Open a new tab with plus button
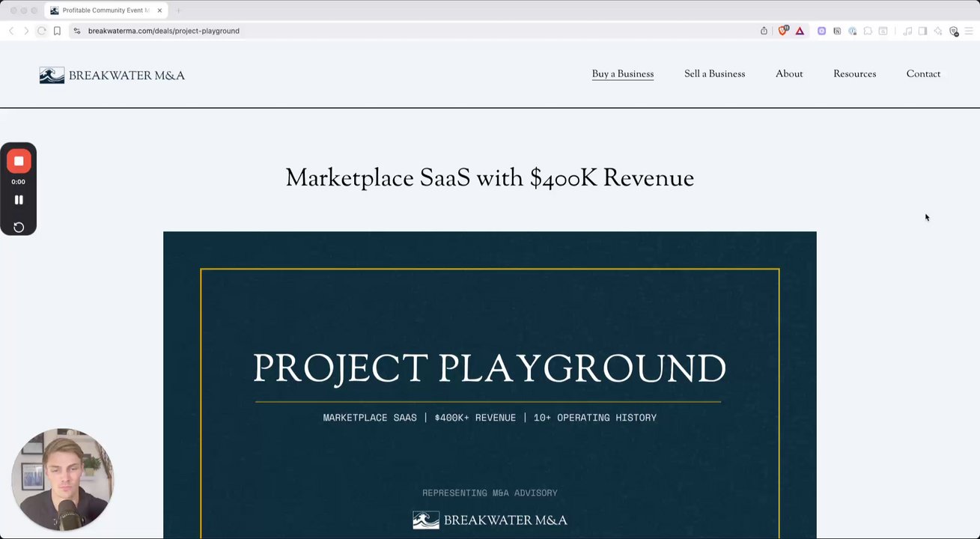This screenshot has height=539, width=980. coord(178,10)
